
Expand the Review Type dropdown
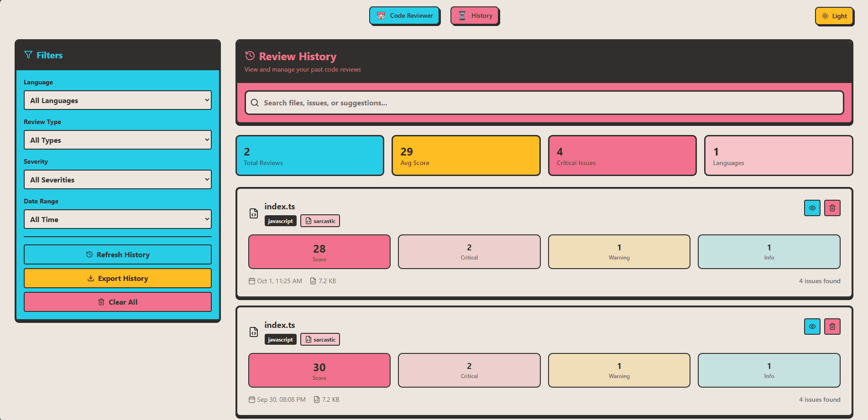click(118, 140)
